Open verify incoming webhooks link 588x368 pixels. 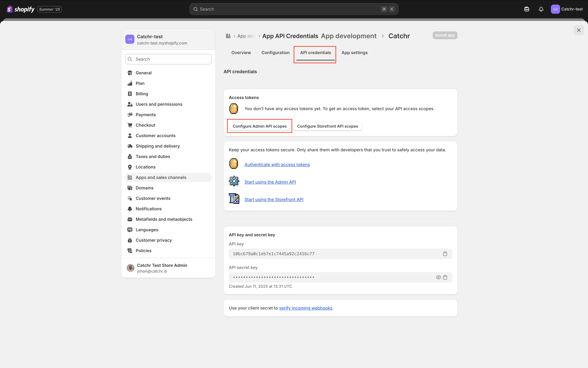click(306, 308)
